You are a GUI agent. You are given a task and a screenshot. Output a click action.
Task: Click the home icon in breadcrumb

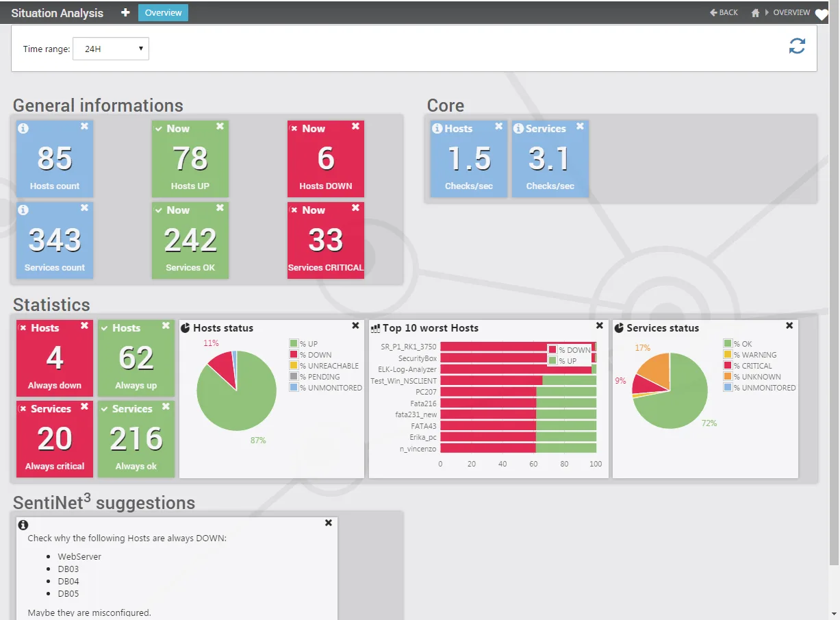(755, 12)
